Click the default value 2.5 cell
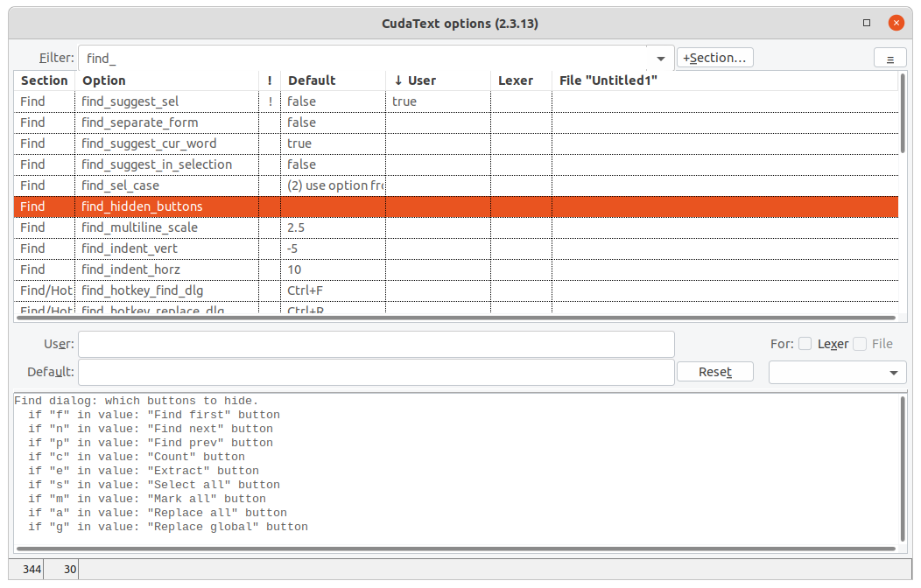The height and width of the screenshot is (588, 921). pyautogui.click(x=333, y=227)
